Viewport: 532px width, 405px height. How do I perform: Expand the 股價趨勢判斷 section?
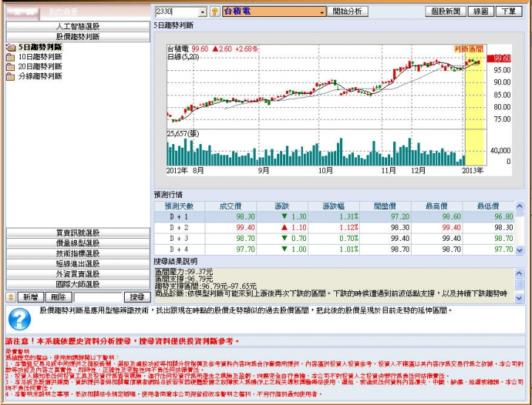tap(78, 37)
